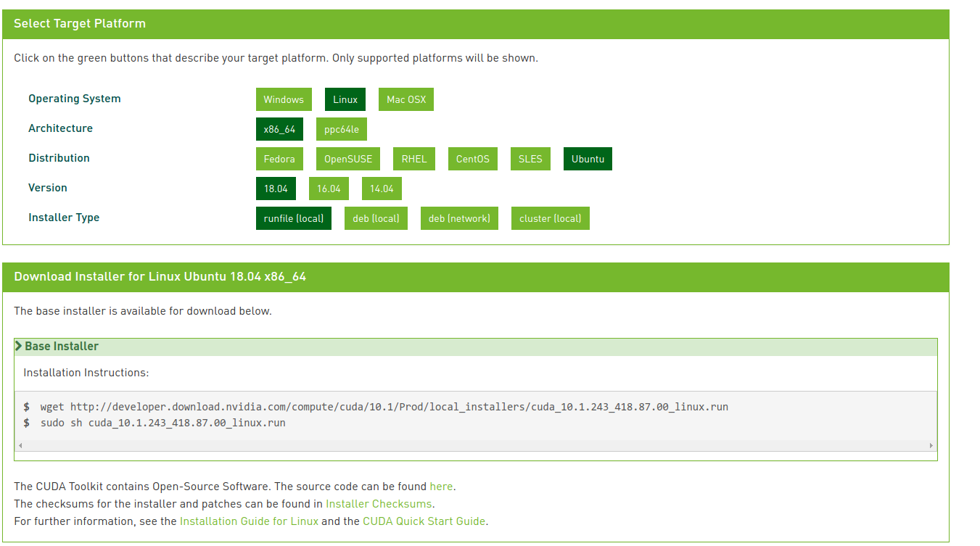The height and width of the screenshot is (546, 980).
Task: Select the Windows operating system button
Action: (284, 99)
